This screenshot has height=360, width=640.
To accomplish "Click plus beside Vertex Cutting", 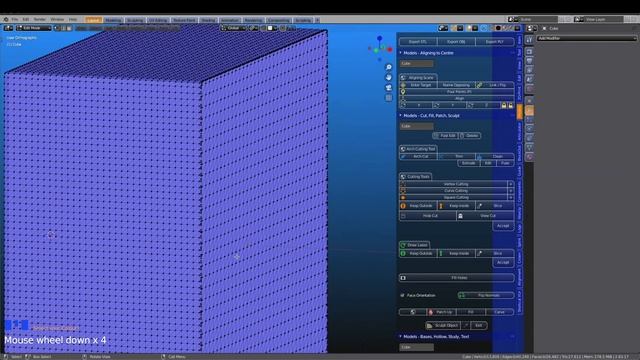I will 511,184.
